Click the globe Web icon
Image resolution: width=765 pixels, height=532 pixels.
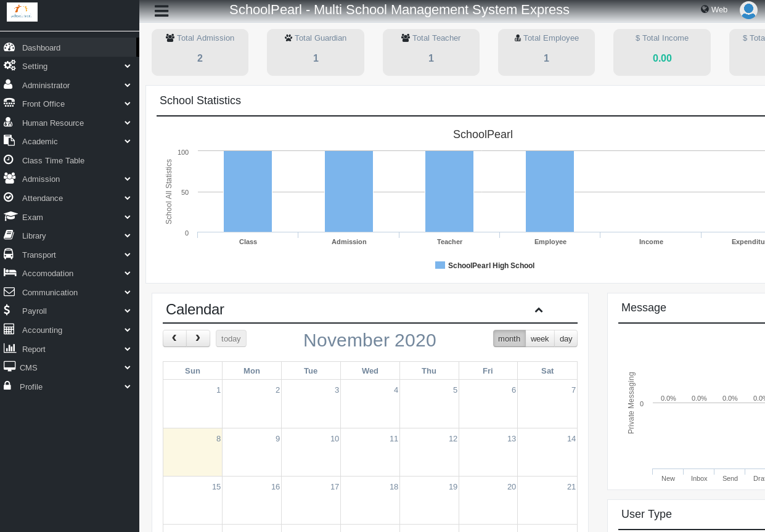[705, 9]
